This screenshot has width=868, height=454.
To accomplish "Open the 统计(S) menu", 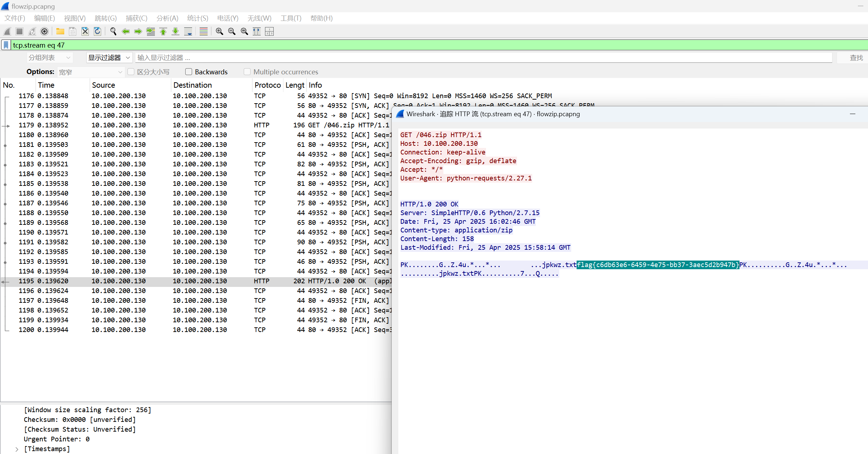I will [197, 18].
